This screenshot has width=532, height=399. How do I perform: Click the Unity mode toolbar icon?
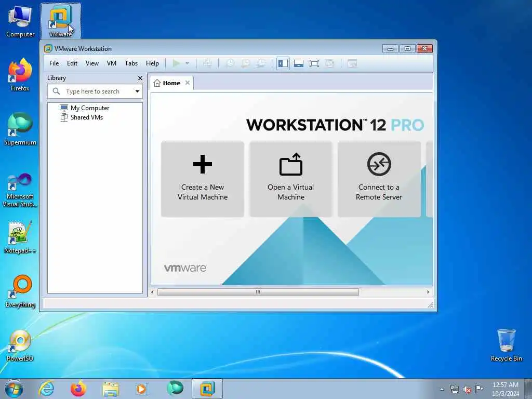[330, 63]
